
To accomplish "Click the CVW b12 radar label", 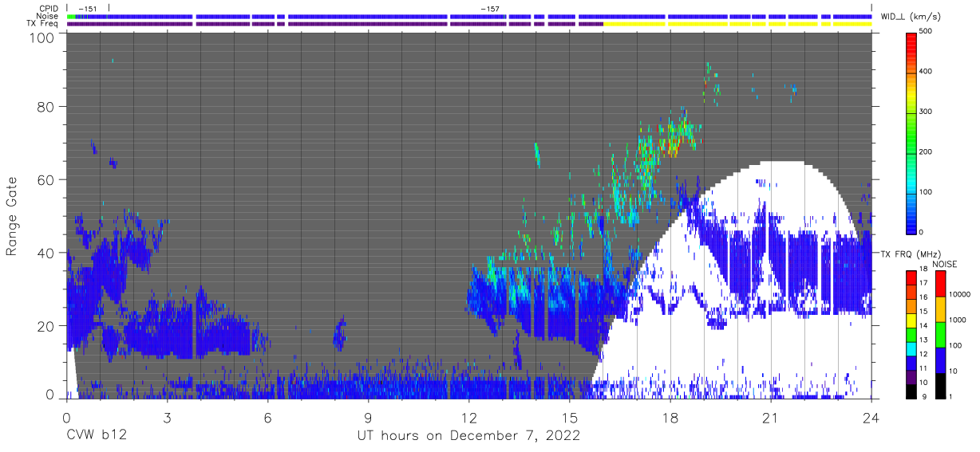I will pos(96,436).
